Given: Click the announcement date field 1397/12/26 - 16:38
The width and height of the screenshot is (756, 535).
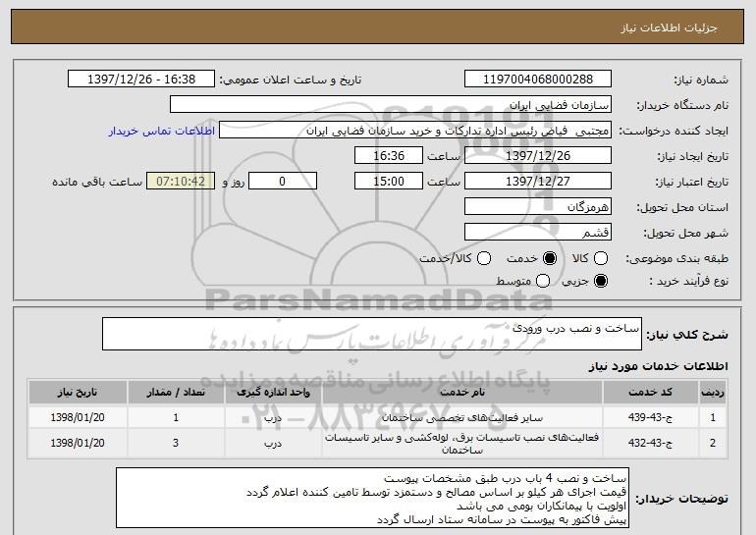Looking at the screenshot, I should tap(141, 80).
